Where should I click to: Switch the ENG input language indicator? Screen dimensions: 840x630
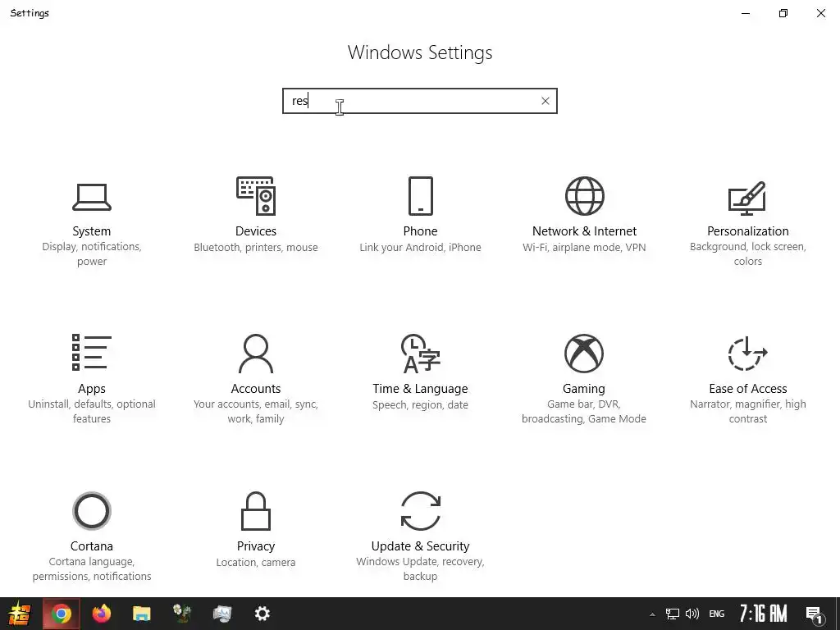717,614
